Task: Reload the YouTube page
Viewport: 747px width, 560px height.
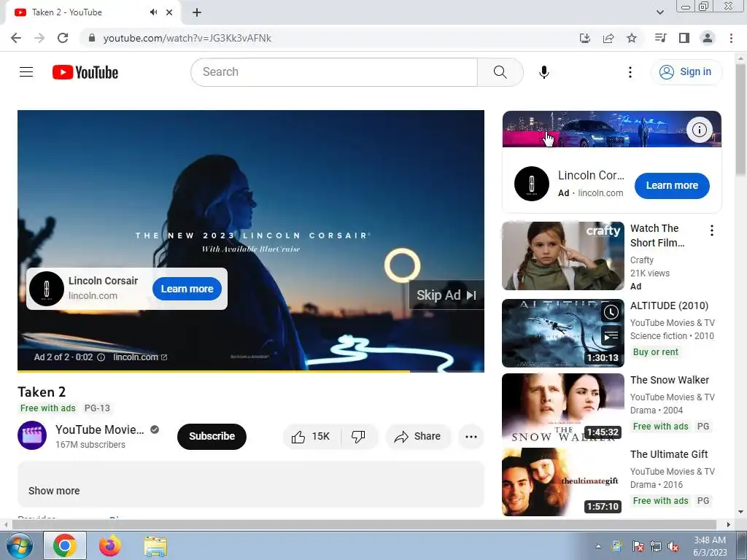Action: pos(63,38)
